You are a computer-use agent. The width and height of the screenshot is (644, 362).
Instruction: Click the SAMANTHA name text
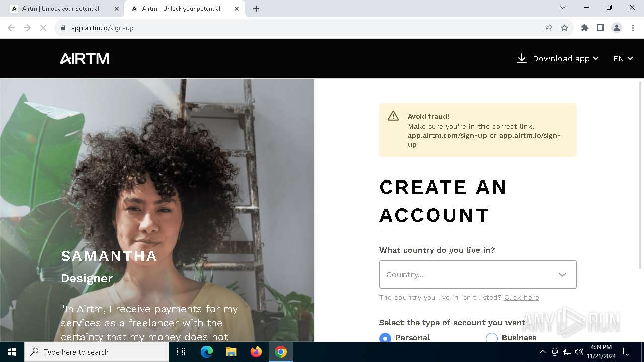[109, 256]
